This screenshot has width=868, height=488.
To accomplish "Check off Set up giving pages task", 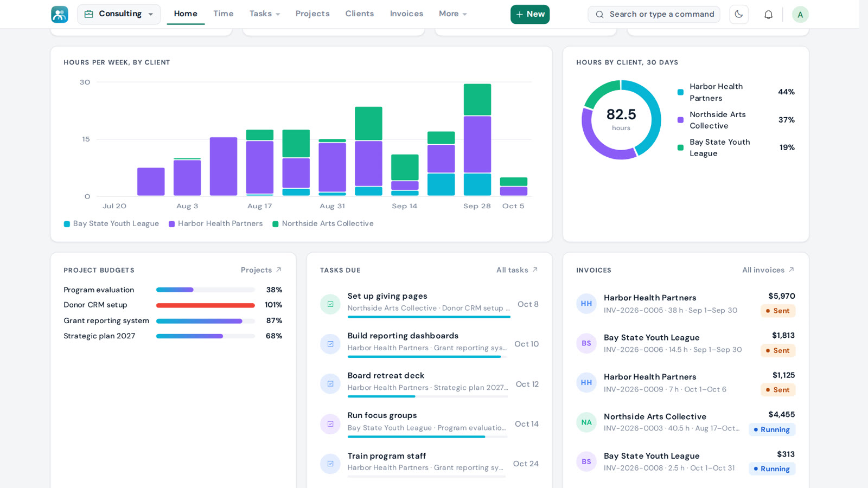I will point(330,304).
